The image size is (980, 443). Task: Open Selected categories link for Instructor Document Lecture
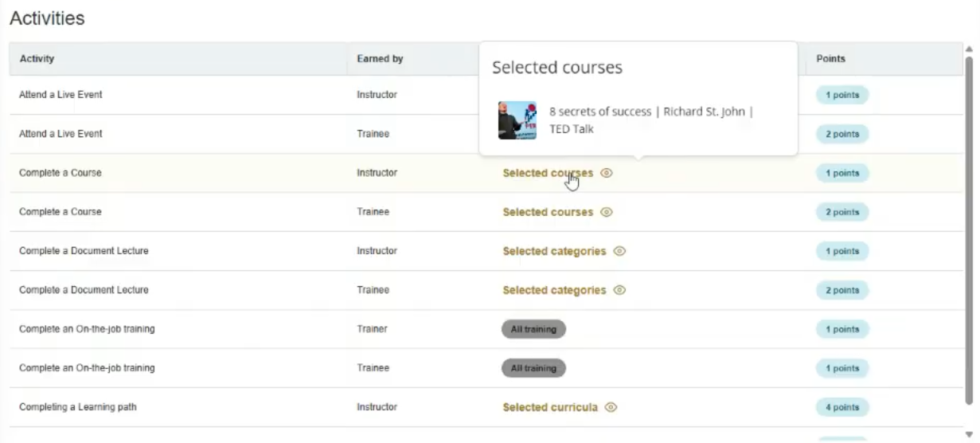[554, 251]
